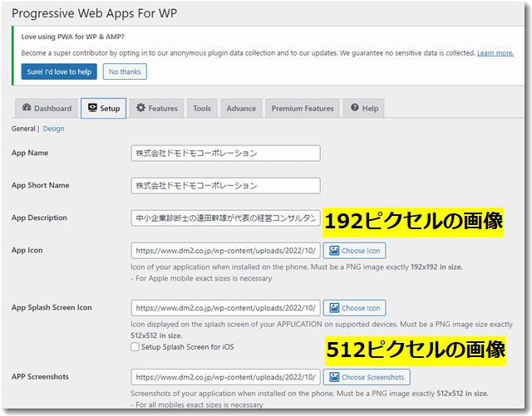The height and width of the screenshot is (416, 532).
Task: Dismiss notice with No thanks button
Action: [125, 71]
